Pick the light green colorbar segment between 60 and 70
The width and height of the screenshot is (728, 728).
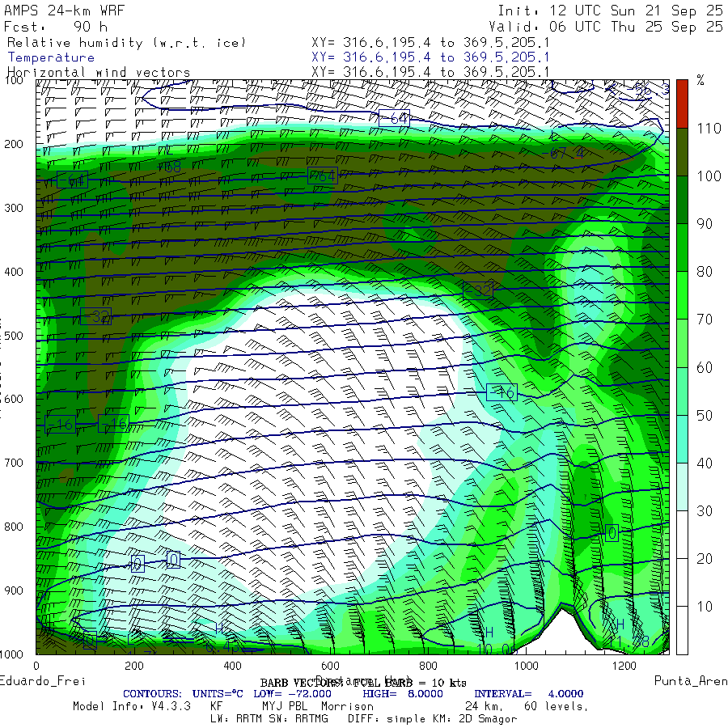click(682, 343)
